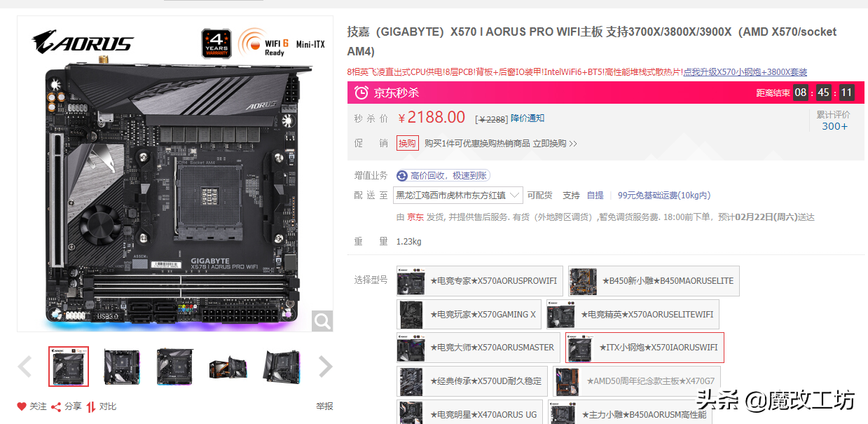This screenshot has height=424, width=868.
Task: Open 累计评价 300+ reviews
Action: (834, 121)
